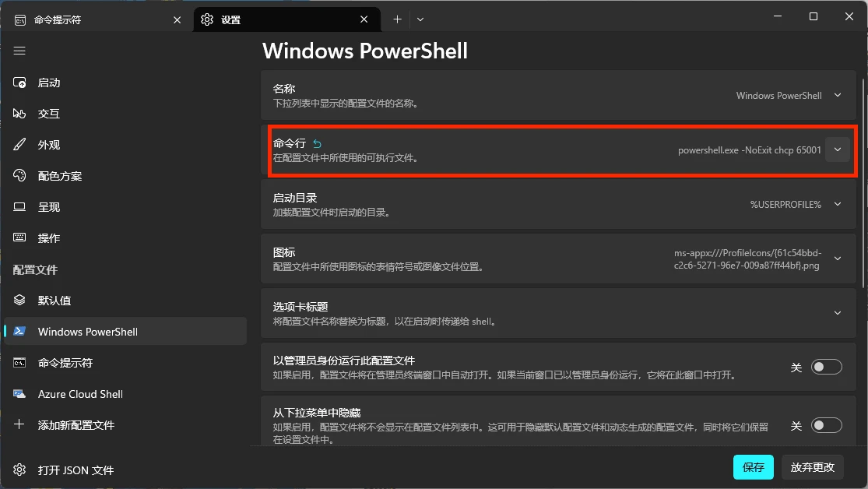The width and height of the screenshot is (868, 489).
Task: Open the 配色方案 color palette icon
Action: [x=19, y=175]
